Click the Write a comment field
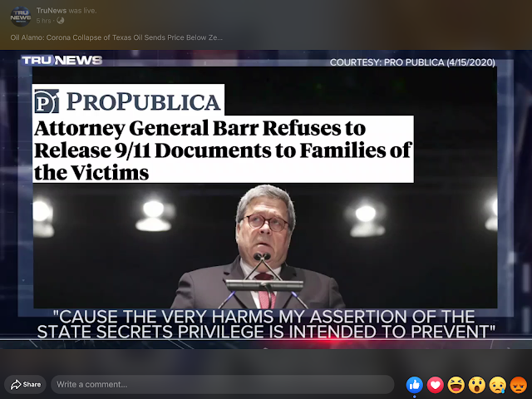The height and width of the screenshot is (399, 532). (223, 384)
